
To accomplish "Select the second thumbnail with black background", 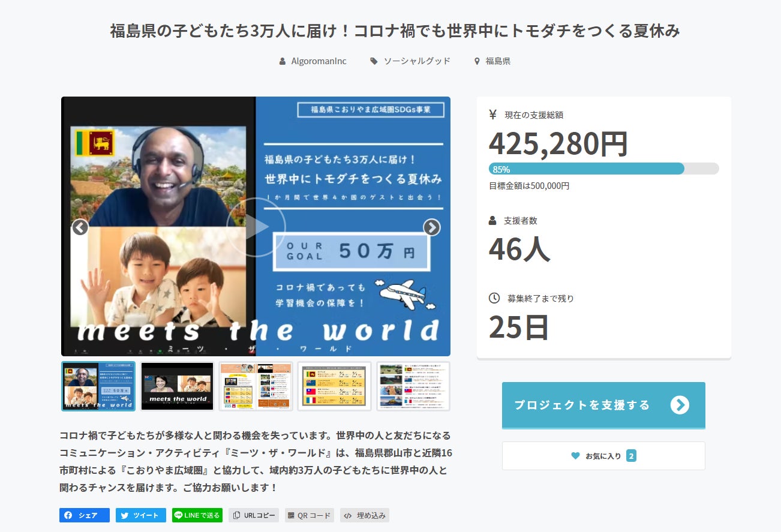I will [x=177, y=386].
